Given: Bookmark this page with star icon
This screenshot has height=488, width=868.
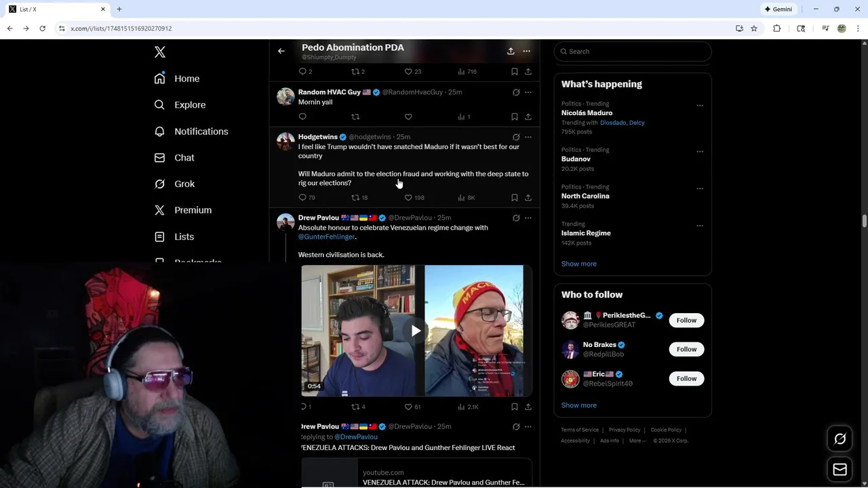Looking at the screenshot, I should (754, 28).
